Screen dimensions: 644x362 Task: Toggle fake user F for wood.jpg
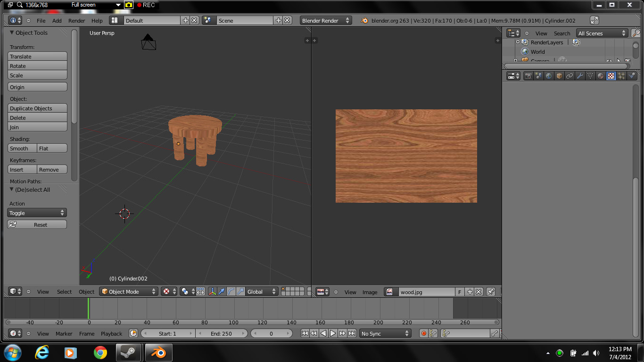[460, 292]
